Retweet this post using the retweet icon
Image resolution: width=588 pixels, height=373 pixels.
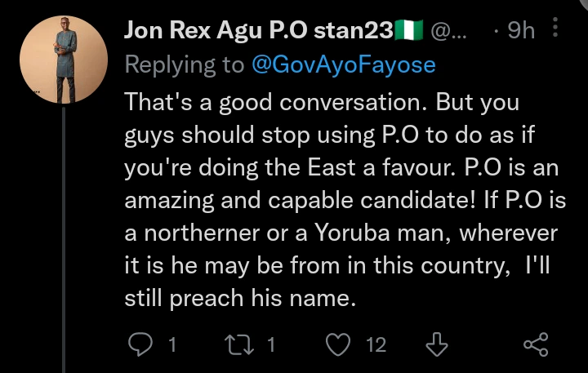pyautogui.click(x=240, y=344)
